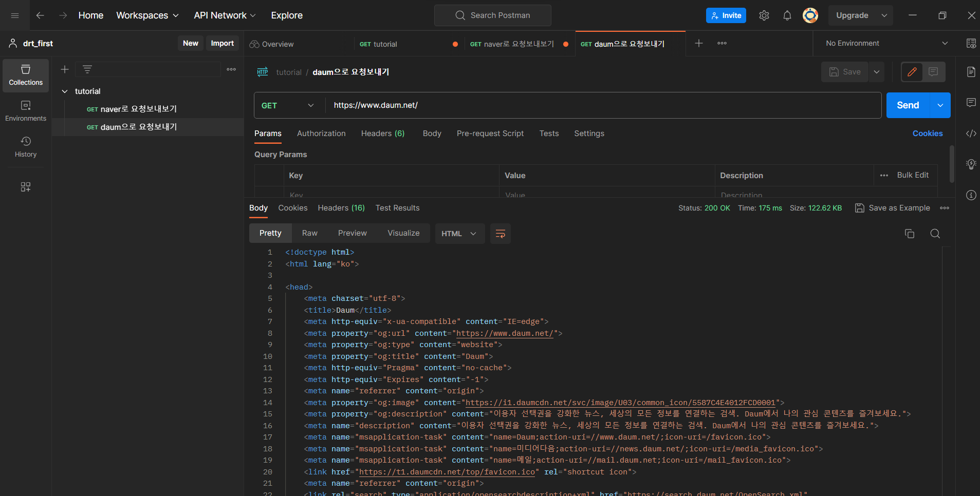Click the Import button
The width and height of the screenshot is (980, 496).
tap(222, 43)
